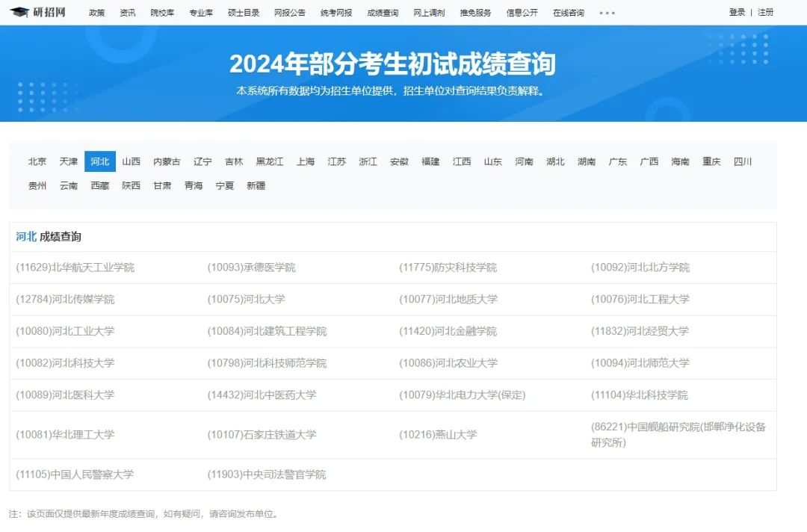
Task: Go to 院校库 in navigation
Action: 162,13
